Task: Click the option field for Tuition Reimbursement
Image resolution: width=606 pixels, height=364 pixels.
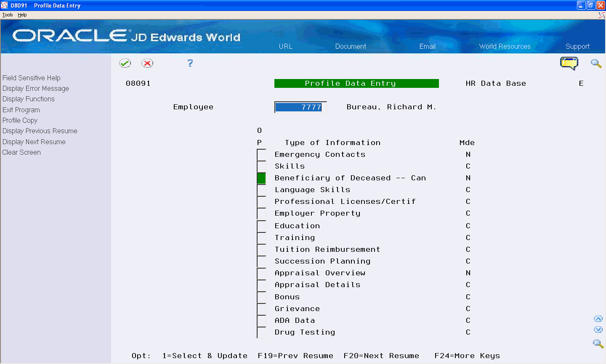Action: pyautogui.click(x=261, y=250)
